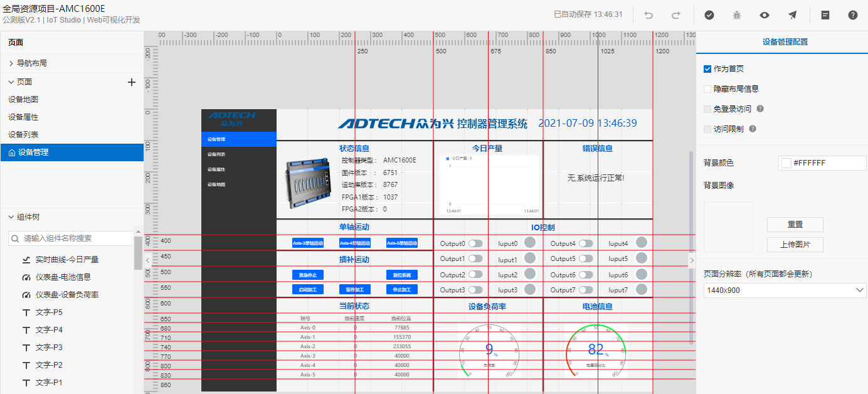
Task: Collapse the 组件树 section
Action: point(11,217)
